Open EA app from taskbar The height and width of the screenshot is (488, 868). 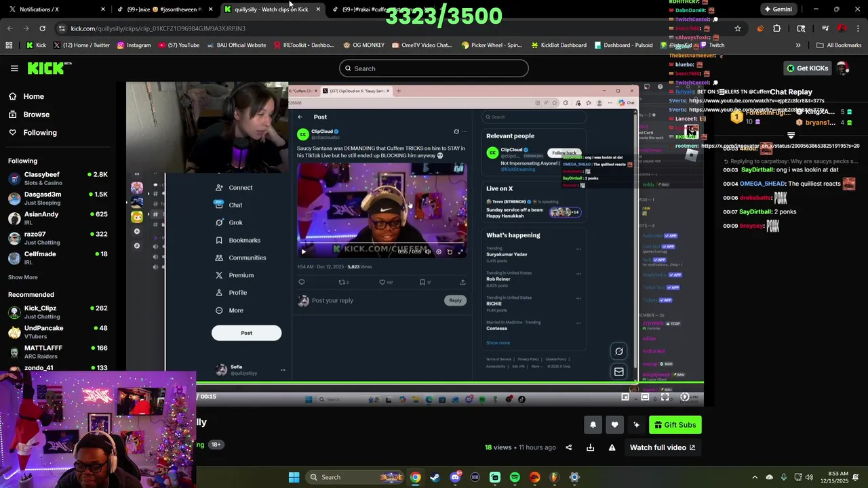tap(534, 477)
